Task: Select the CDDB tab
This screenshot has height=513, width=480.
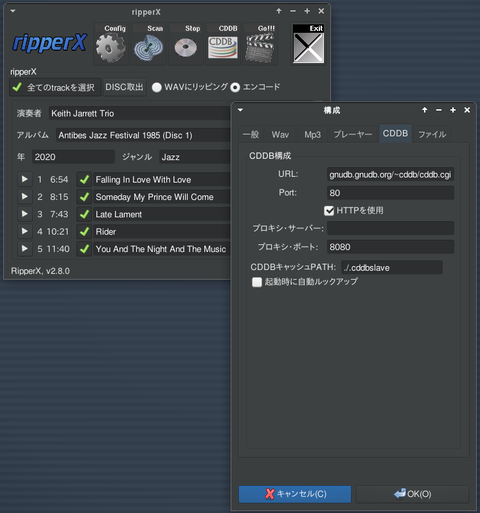Action: (395, 133)
